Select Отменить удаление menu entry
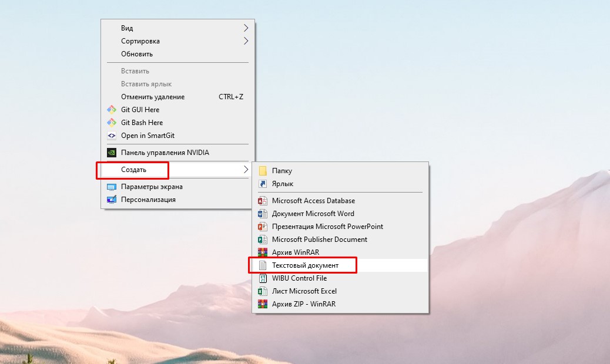The image size is (610, 364). click(x=153, y=97)
